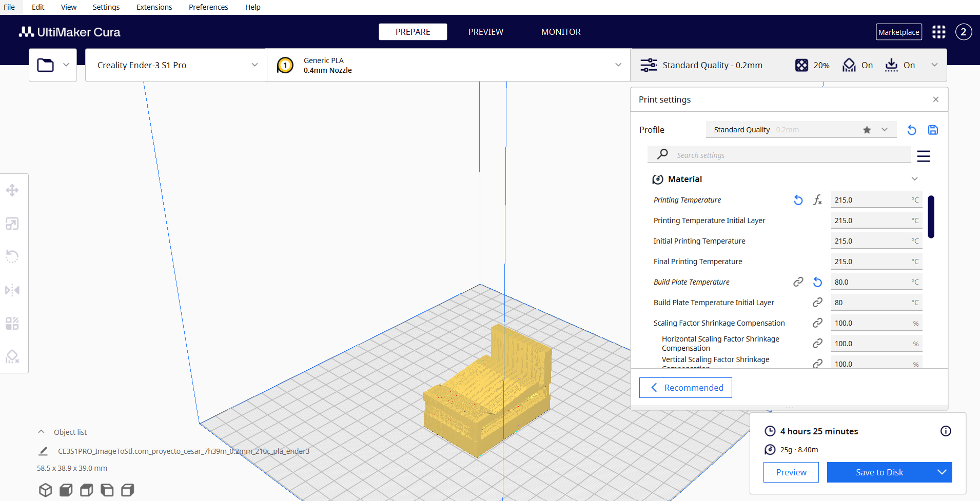Open the user account avatar
Screen dimensions: 980x501
pos(964,32)
